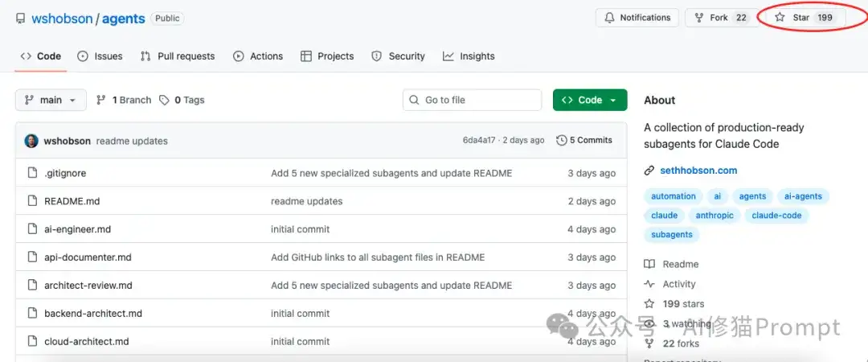Open the README.md file
Viewport: 868px width, 362px height.
[x=72, y=201]
